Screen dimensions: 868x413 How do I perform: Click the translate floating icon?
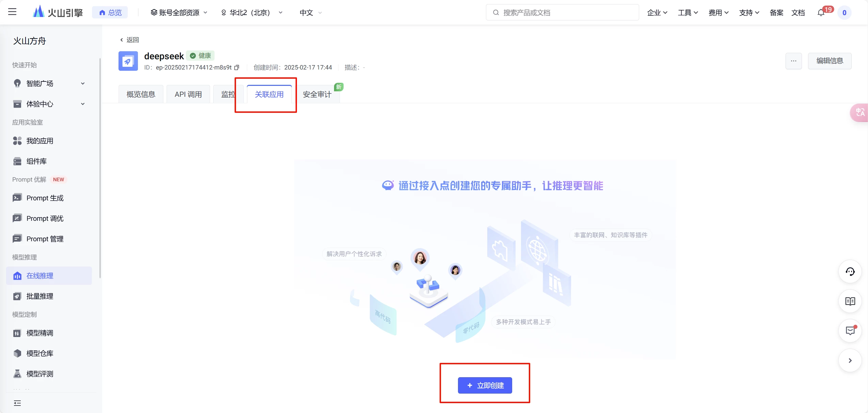(x=860, y=112)
